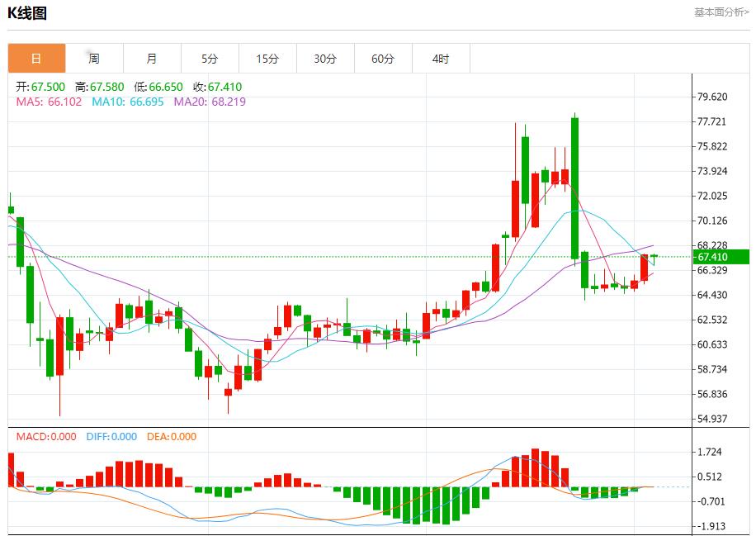Image resolution: width=756 pixels, height=536 pixels.
Task: Open the 5分 interval tab
Action: click(210, 59)
